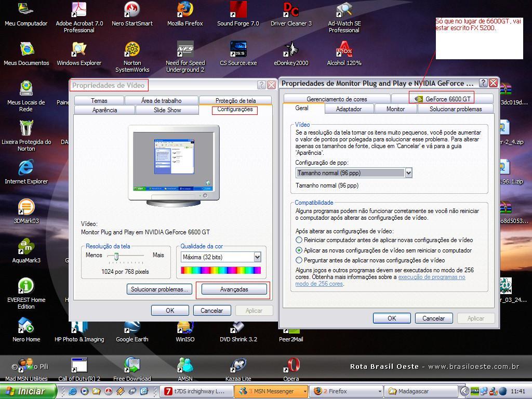Click the help button in Propriedades de Vídeo title bar
This screenshot has width=532, height=399.
click(261, 85)
